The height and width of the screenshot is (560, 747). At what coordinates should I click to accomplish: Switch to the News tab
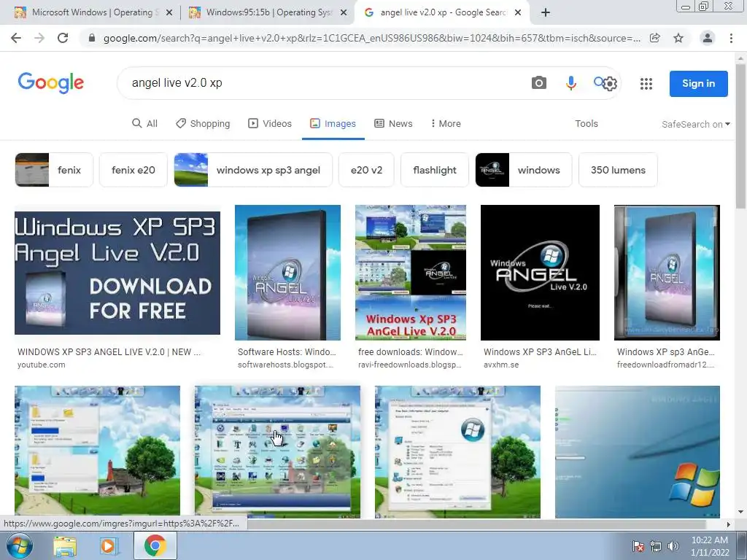(393, 123)
